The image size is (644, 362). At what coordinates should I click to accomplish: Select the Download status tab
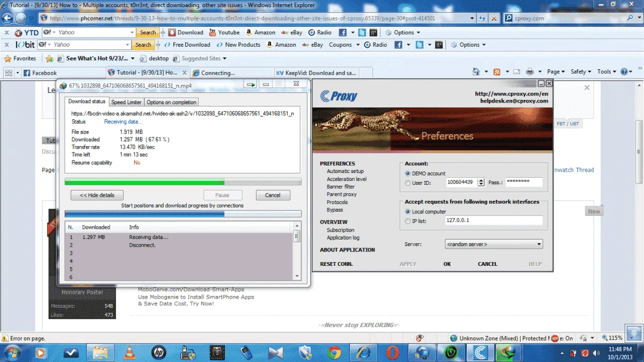pyautogui.click(x=87, y=102)
